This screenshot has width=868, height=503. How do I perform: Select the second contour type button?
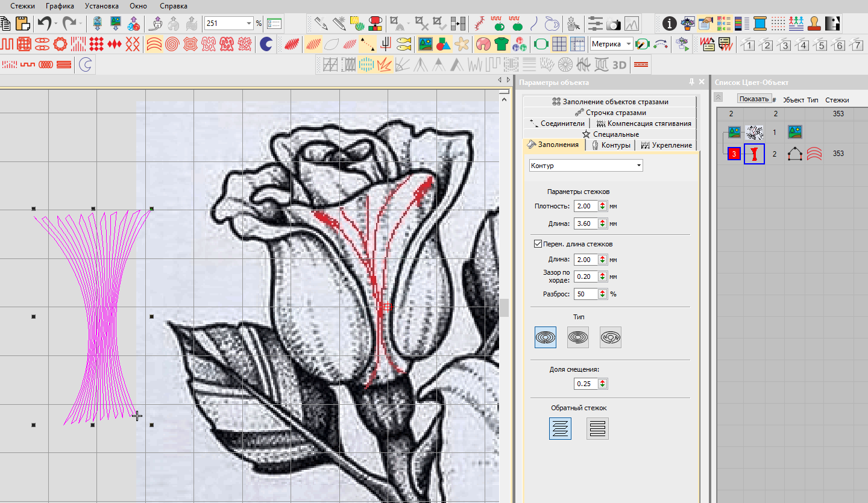(x=578, y=337)
